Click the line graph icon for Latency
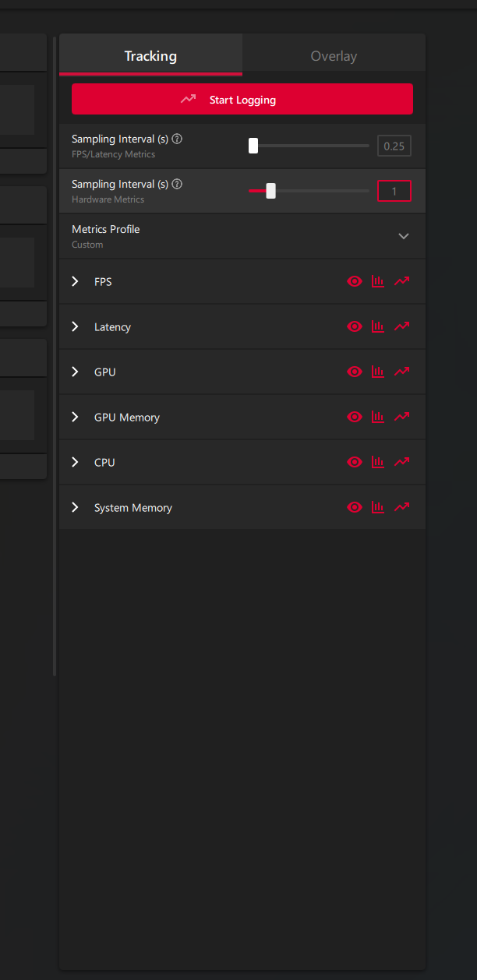Viewport: 477px width, 980px height. click(x=401, y=326)
